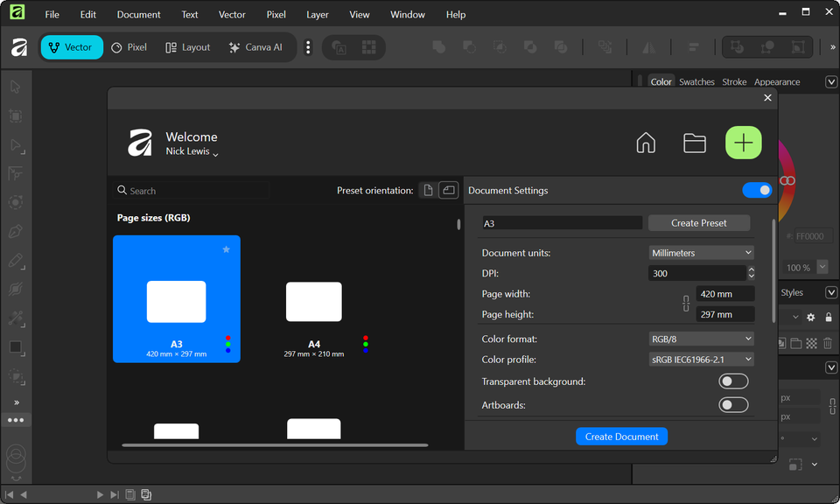Open Color profile dropdown
840x504 pixels.
[x=701, y=360]
